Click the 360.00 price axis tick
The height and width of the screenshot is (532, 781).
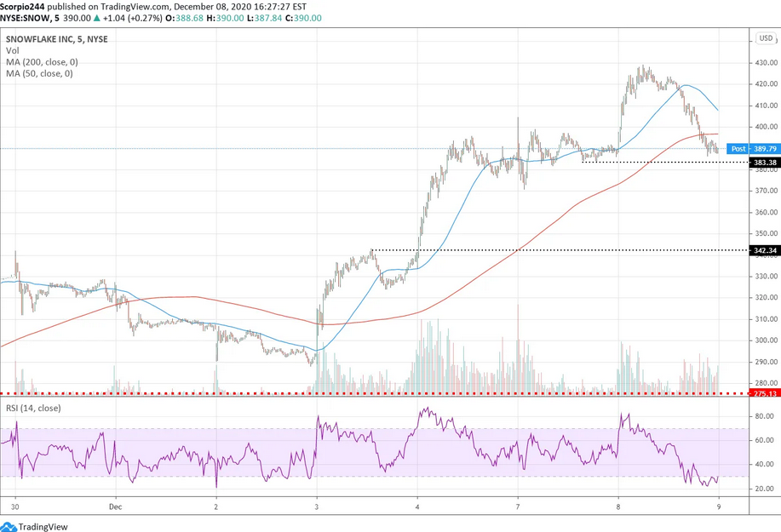pos(766,212)
